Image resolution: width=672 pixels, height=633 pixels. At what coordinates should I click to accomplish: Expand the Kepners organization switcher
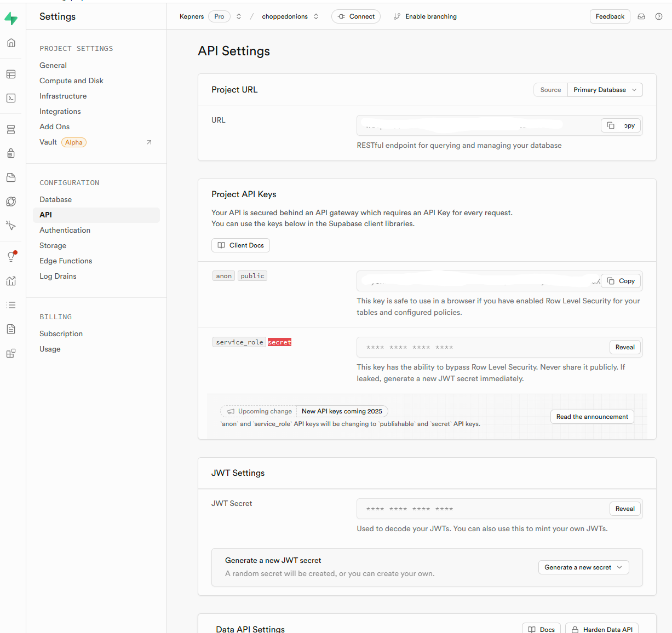239,16
